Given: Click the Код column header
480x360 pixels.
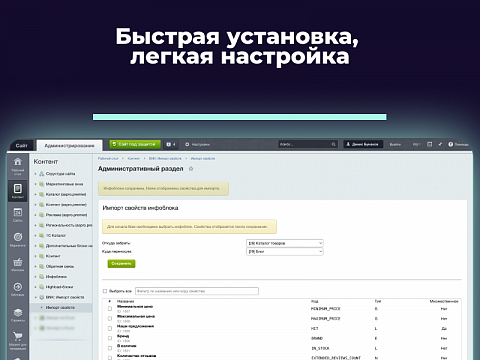Looking at the screenshot, I should point(314,301).
